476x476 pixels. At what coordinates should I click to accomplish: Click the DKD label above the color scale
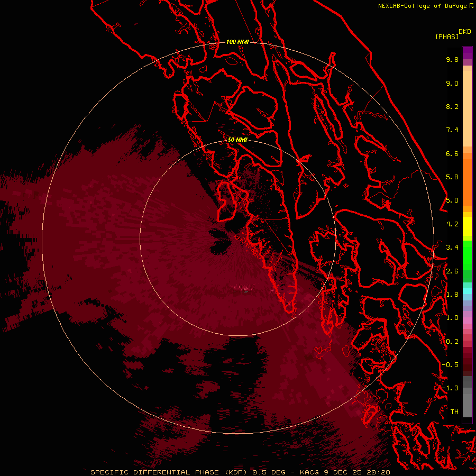(x=465, y=32)
